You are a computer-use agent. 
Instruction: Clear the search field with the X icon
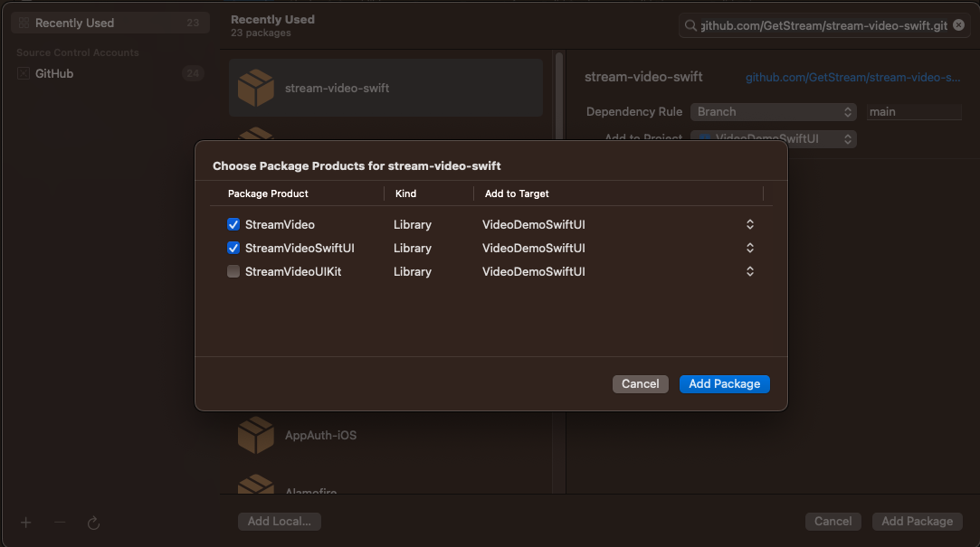pyautogui.click(x=958, y=24)
